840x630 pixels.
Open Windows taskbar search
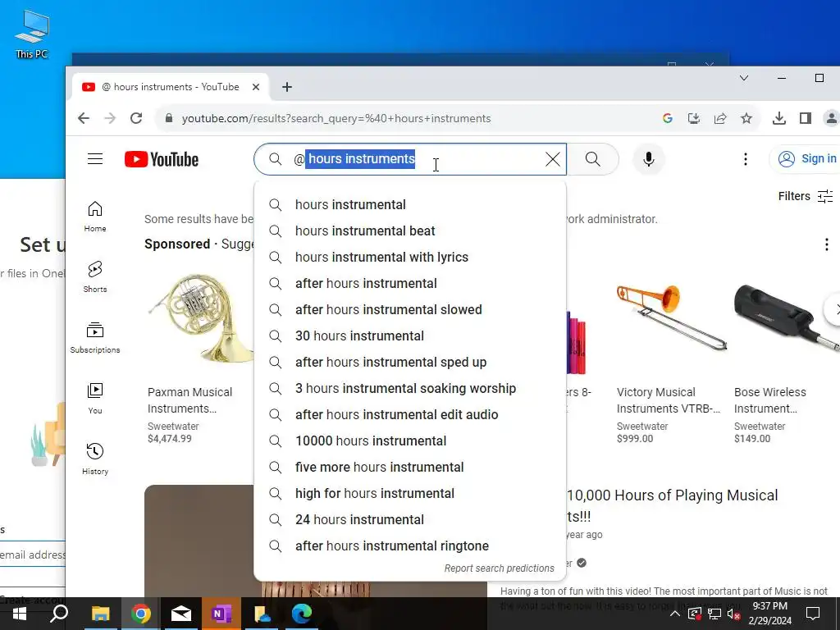tap(59, 614)
